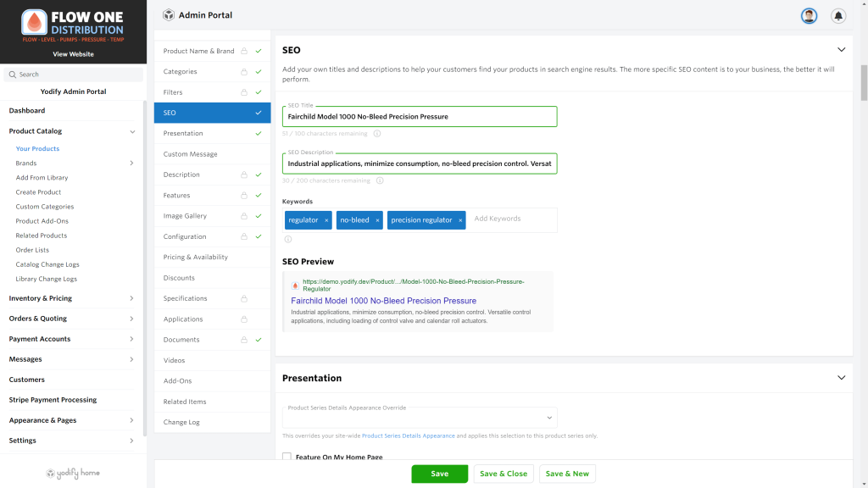Click the Flow One Distribution logo

[x=72, y=25]
